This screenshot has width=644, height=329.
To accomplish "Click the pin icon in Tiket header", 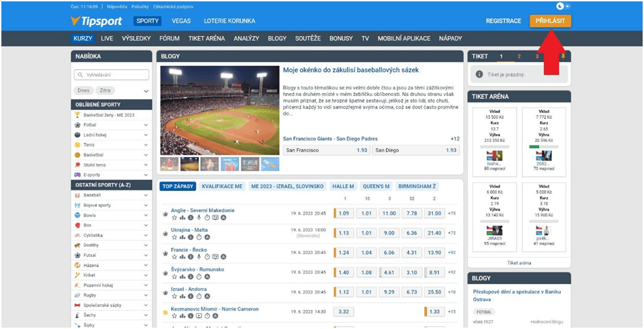I will (x=563, y=56).
